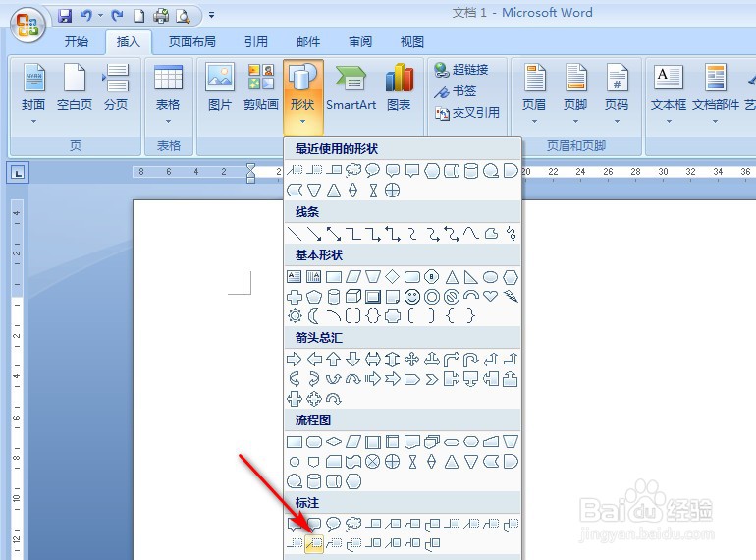Select the right arrow in 箭头总汇
756x560 pixels.
(x=295, y=360)
